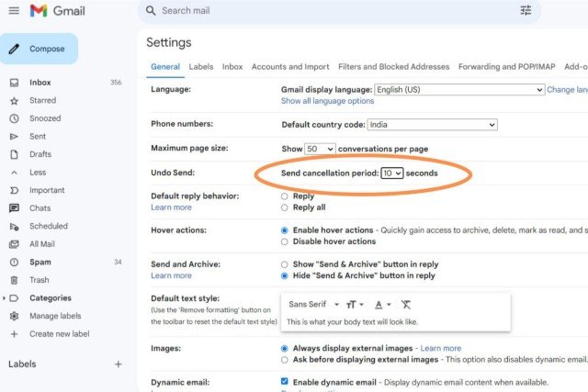The image size is (588, 392).
Task: Switch to the Labels tab
Action: pyautogui.click(x=201, y=67)
